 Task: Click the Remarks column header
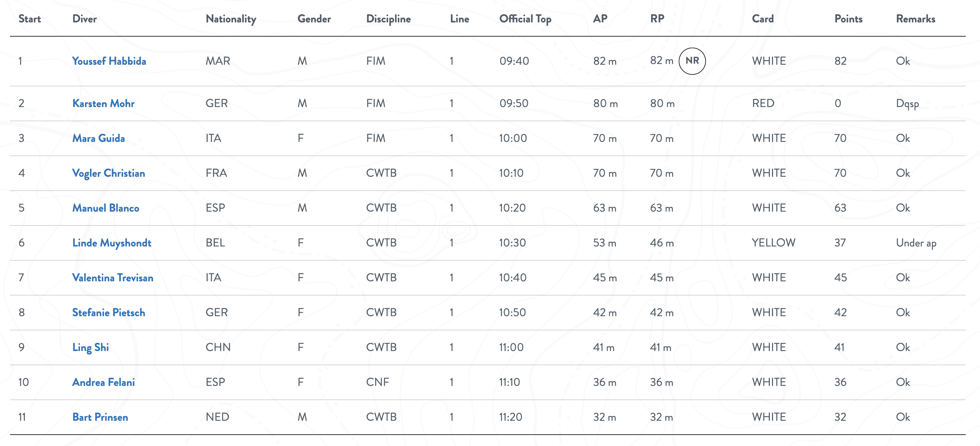(915, 19)
